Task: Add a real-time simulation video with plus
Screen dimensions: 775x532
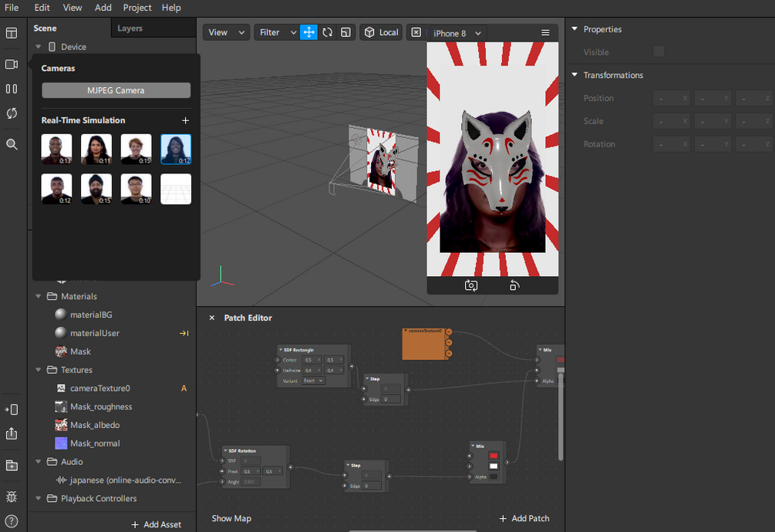Action: coord(185,120)
